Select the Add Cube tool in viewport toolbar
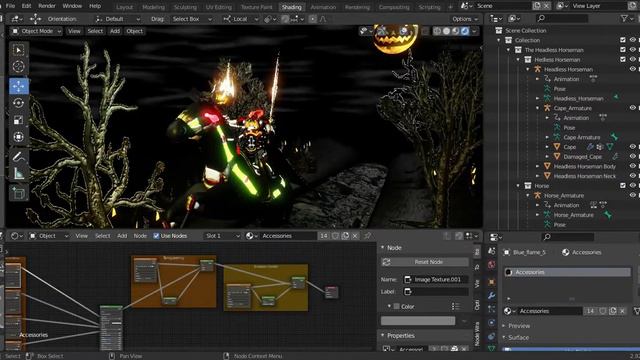 coord(18,193)
